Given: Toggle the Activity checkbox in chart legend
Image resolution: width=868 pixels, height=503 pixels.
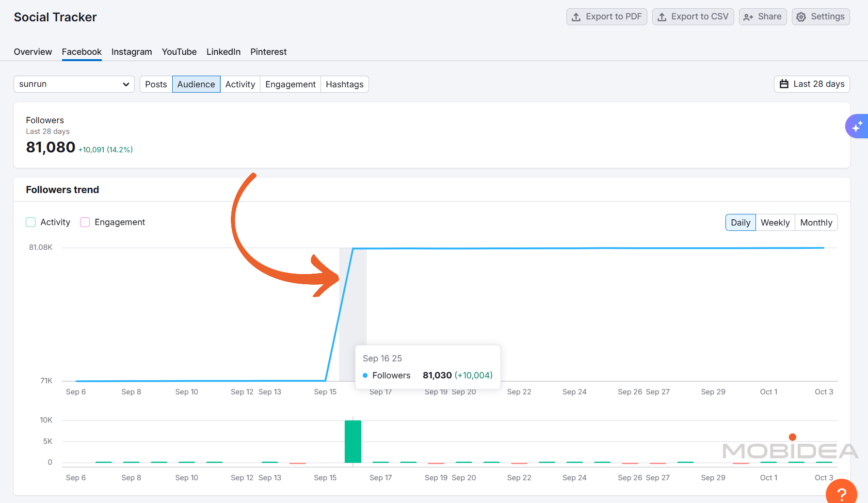Looking at the screenshot, I should point(31,222).
